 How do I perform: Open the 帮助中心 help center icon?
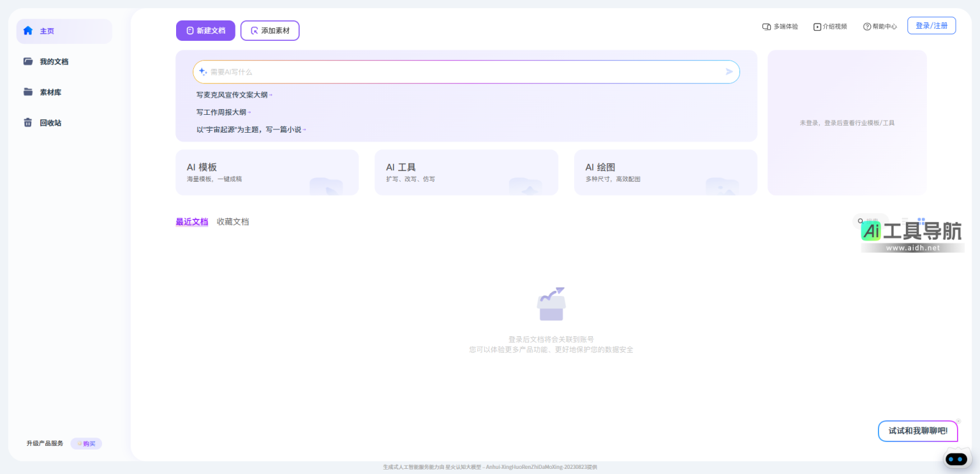pyautogui.click(x=866, y=26)
